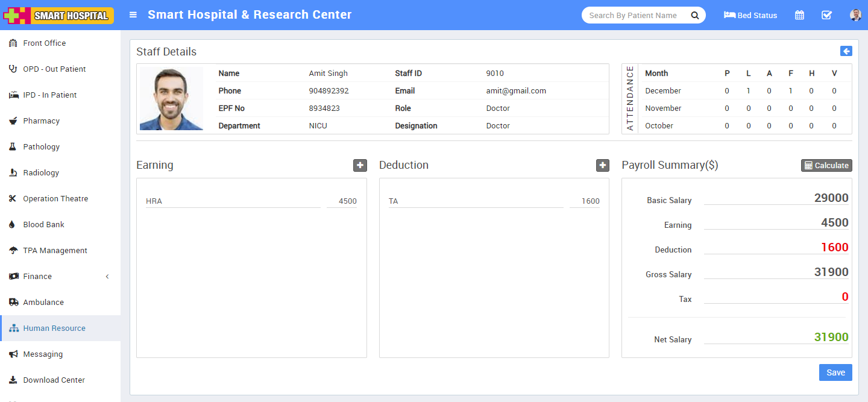
Task: Open the Blood Bank menu item
Action: point(43,224)
